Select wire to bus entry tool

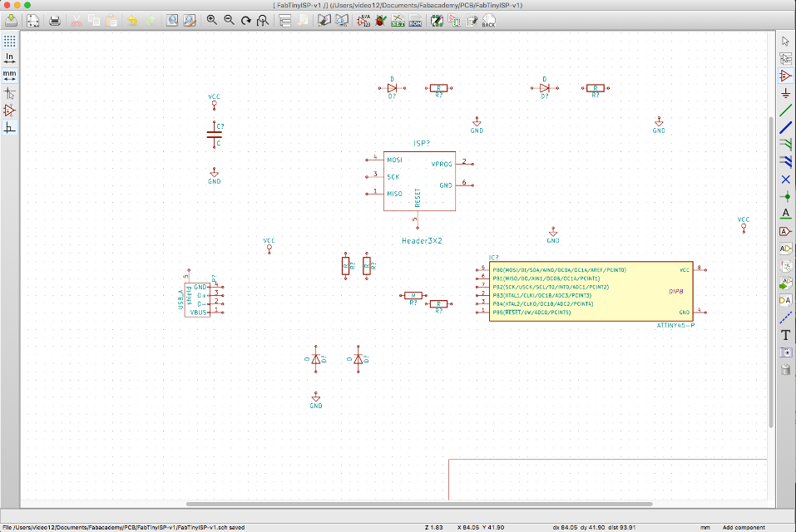pos(786,145)
